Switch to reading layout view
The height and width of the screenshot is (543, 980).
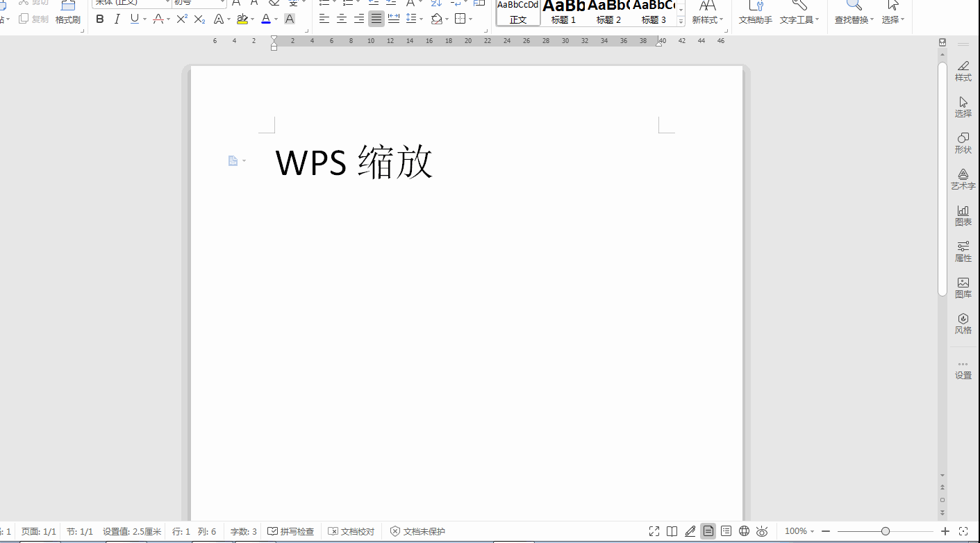pyautogui.click(x=672, y=531)
